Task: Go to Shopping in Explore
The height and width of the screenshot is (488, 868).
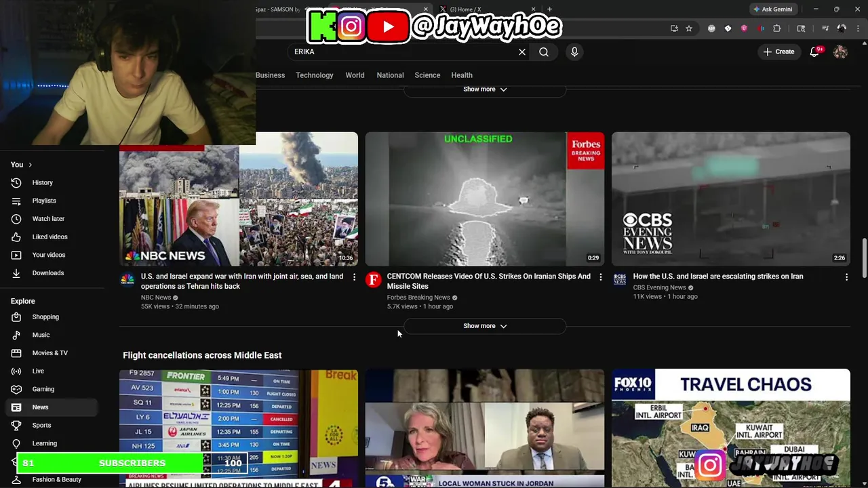Action: [52, 317]
